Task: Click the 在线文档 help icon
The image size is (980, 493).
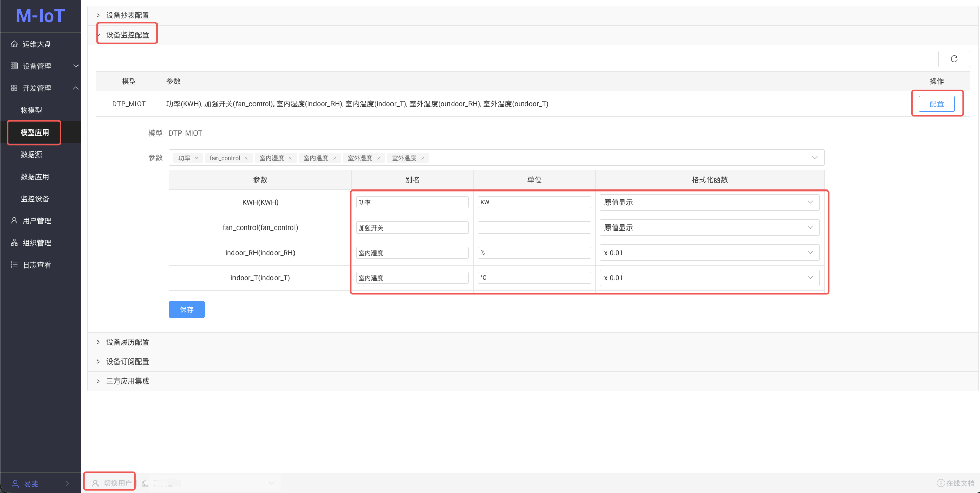Action: pyautogui.click(x=940, y=483)
